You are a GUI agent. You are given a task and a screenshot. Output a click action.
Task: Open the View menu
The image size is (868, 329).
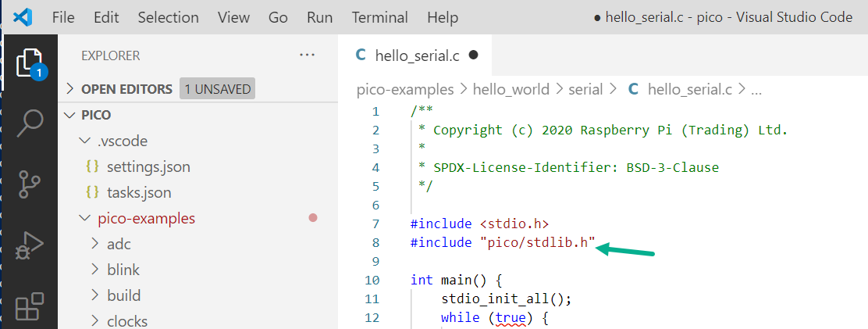tap(233, 18)
